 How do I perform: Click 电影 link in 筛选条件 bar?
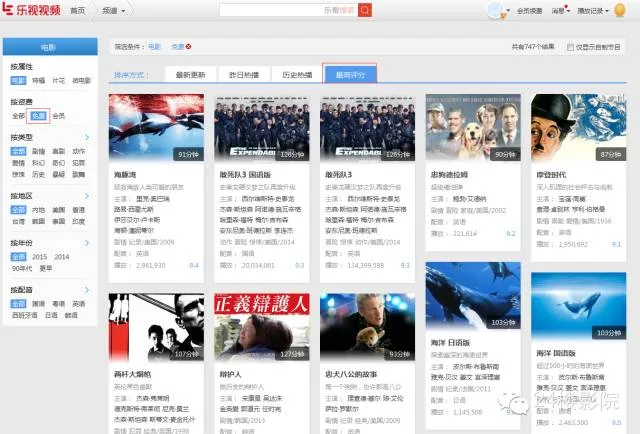pyautogui.click(x=154, y=47)
